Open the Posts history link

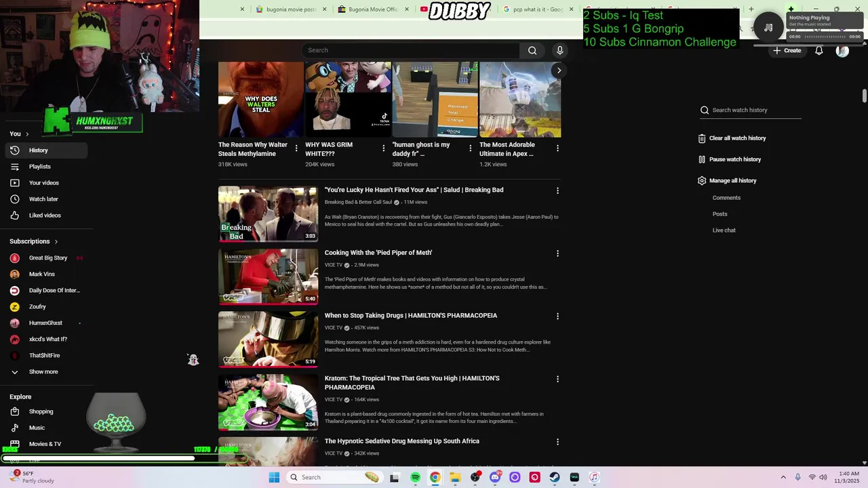pos(719,214)
